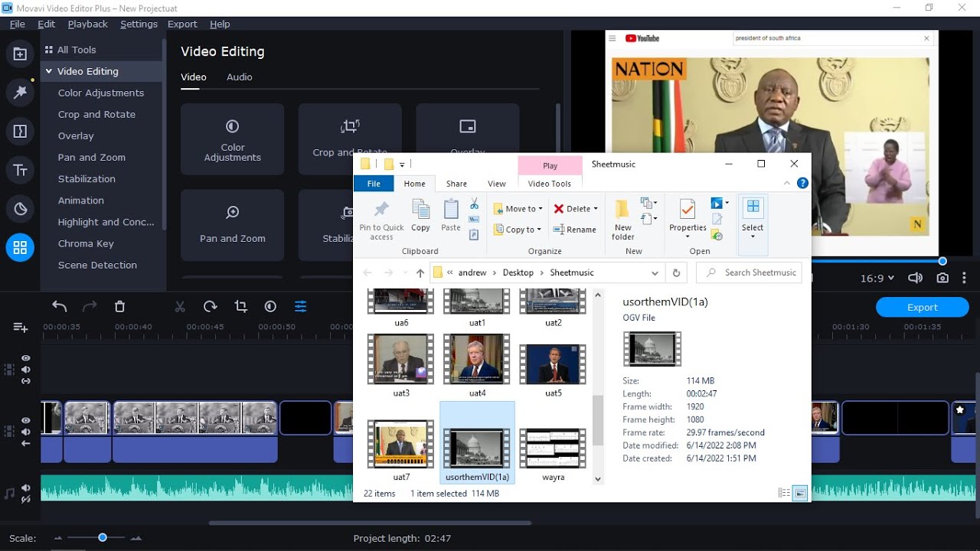The image size is (980, 551).
Task: Go up one folder level in Explorer
Action: 420,272
